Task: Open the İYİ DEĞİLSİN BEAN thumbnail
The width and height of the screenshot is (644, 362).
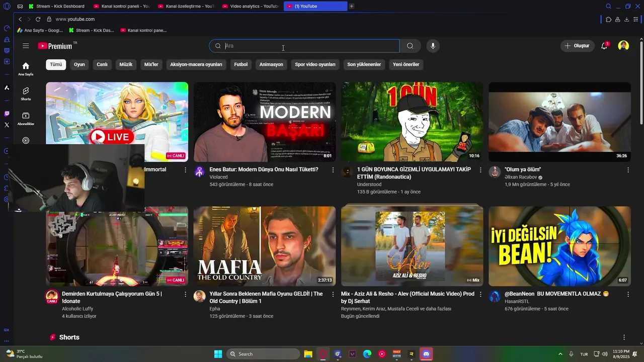Action: point(559,246)
